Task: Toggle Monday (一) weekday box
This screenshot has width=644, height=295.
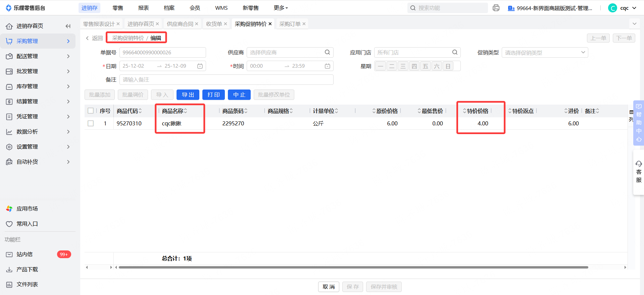Action: click(x=381, y=66)
